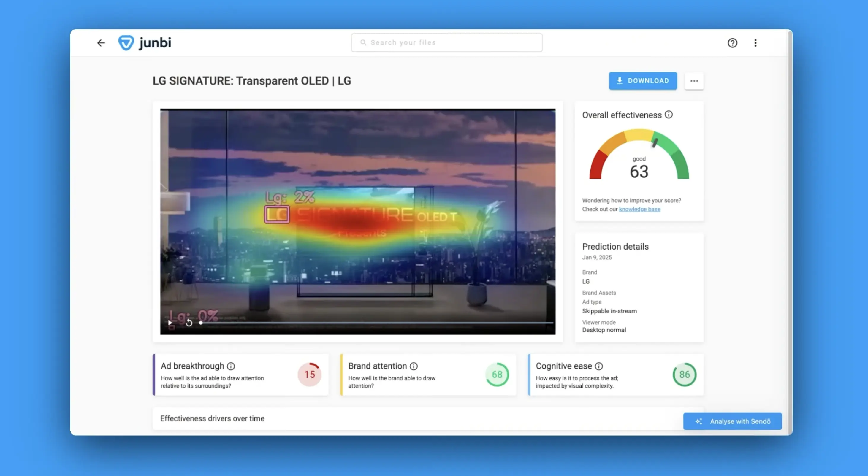Open the three-dot options next to Download
The image size is (868, 476).
pyautogui.click(x=694, y=81)
